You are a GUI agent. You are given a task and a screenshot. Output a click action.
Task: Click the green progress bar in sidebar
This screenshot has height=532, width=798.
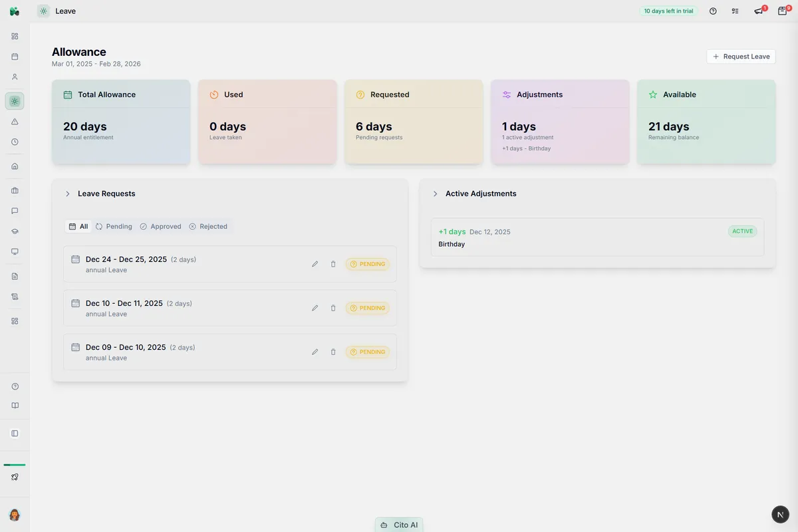pos(15,465)
